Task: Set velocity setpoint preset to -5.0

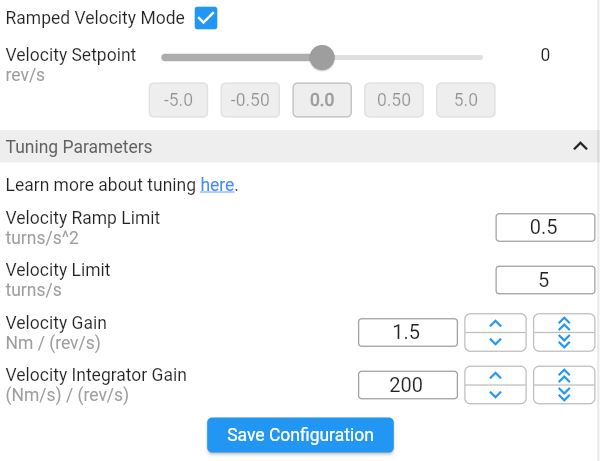Action: tap(178, 100)
